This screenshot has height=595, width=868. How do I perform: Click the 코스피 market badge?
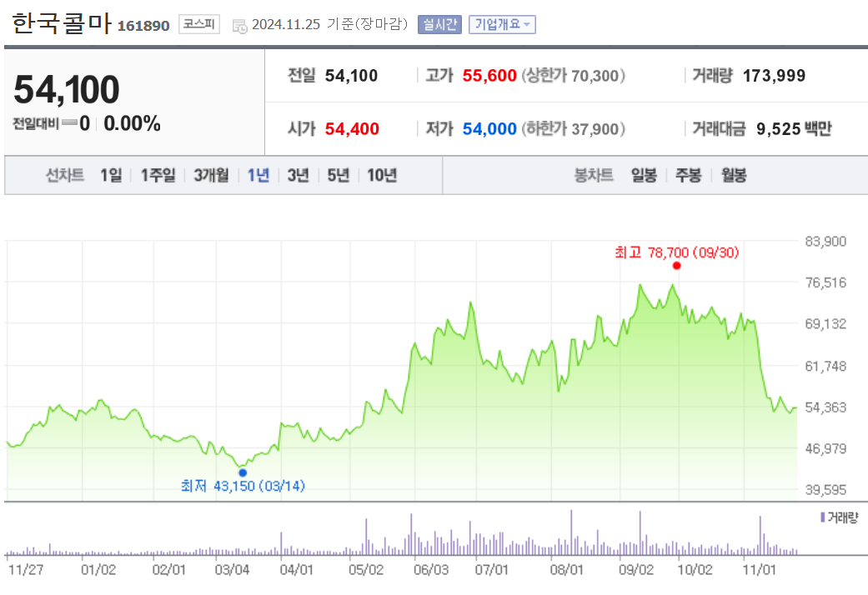click(x=199, y=24)
